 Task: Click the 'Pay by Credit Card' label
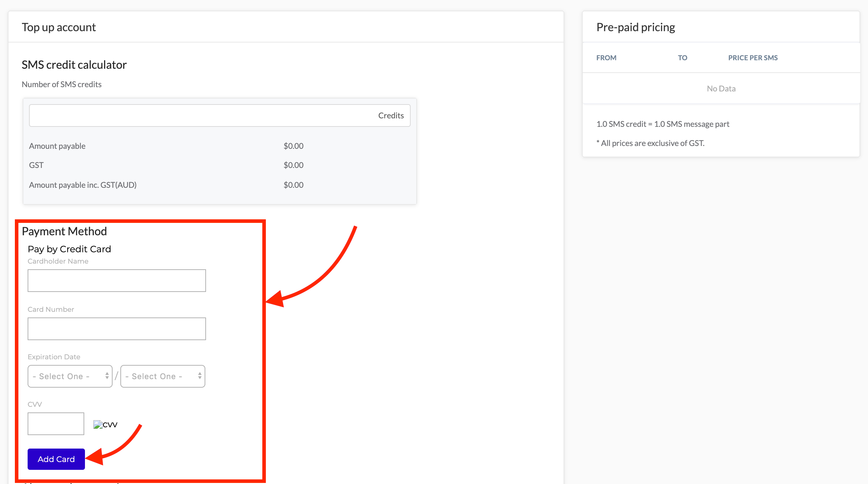point(69,249)
